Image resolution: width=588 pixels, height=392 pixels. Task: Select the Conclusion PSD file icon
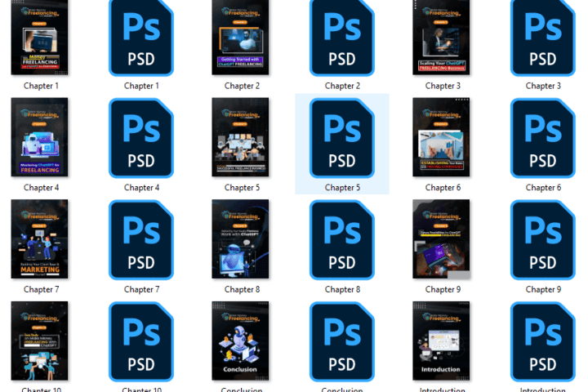(x=342, y=341)
